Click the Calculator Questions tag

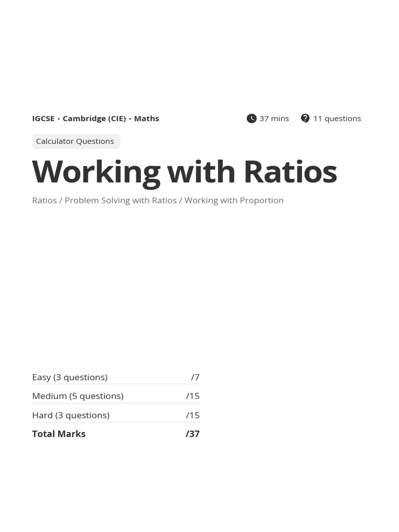click(x=76, y=141)
